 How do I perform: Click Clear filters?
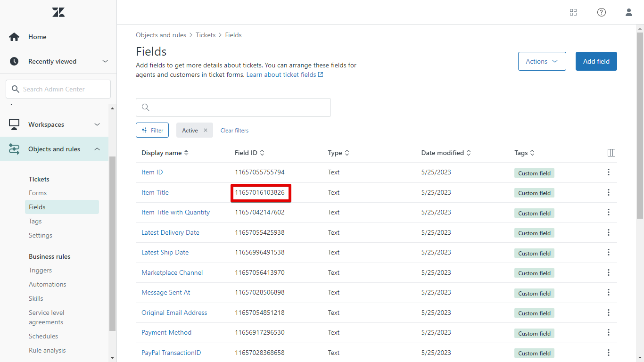(234, 130)
